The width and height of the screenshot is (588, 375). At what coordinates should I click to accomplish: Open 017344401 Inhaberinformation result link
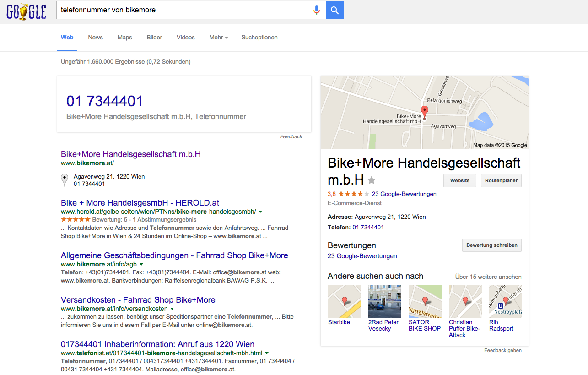point(157,344)
